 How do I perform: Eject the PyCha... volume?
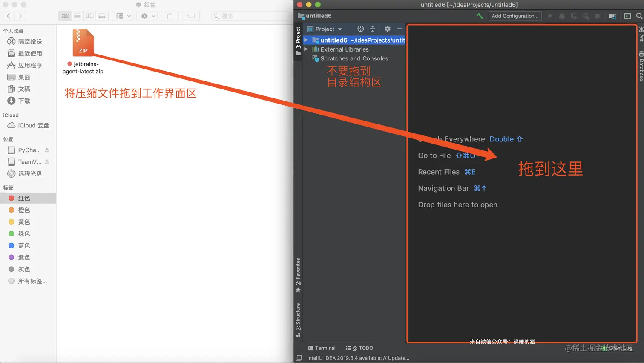(47, 150)
